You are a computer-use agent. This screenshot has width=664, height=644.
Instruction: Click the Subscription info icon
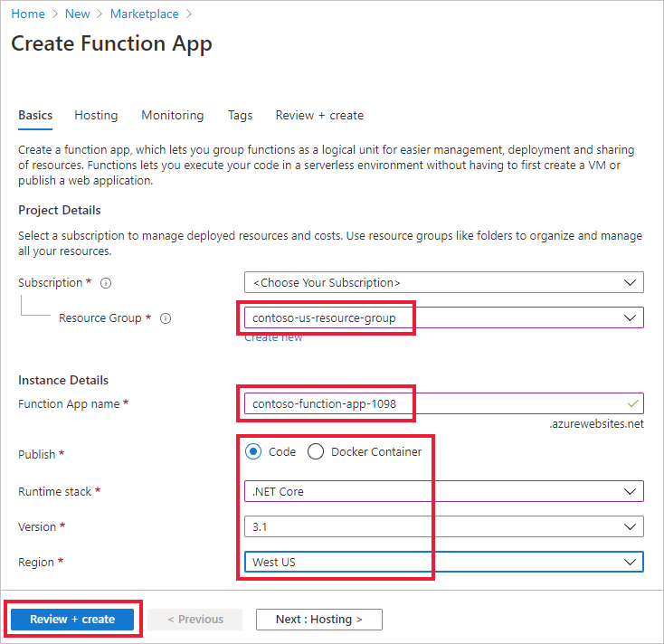point(106,283)
